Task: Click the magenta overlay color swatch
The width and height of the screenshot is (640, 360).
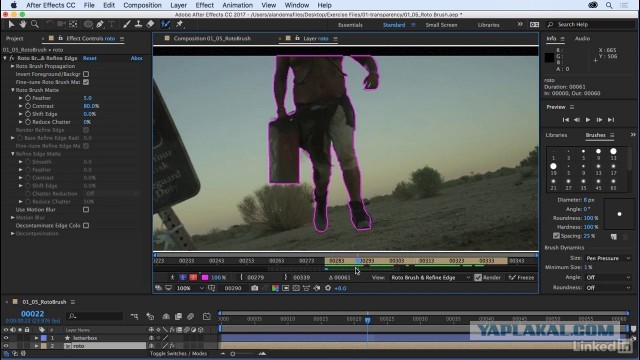Action: [x=205, y=278]
